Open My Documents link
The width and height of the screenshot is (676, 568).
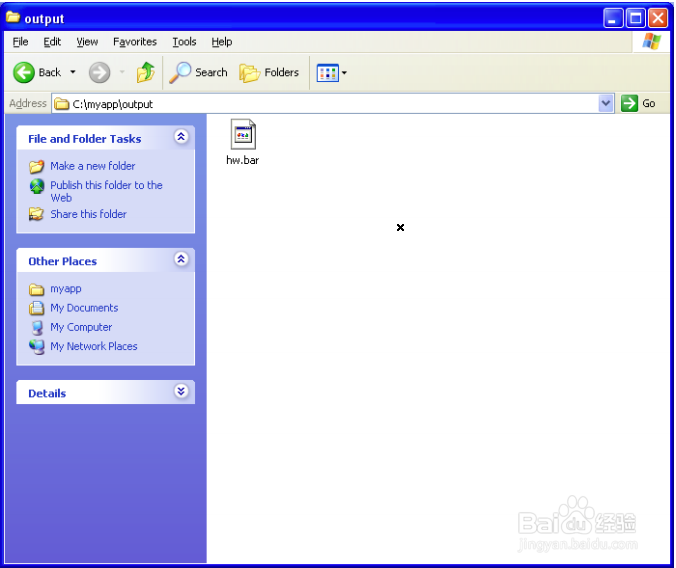[x=84, y=308]
